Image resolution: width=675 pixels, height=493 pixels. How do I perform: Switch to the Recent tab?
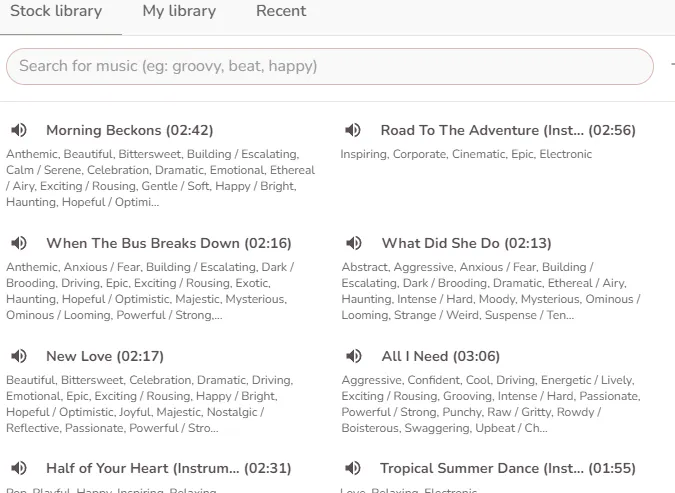pyautogui.click(x=281, y=12)
